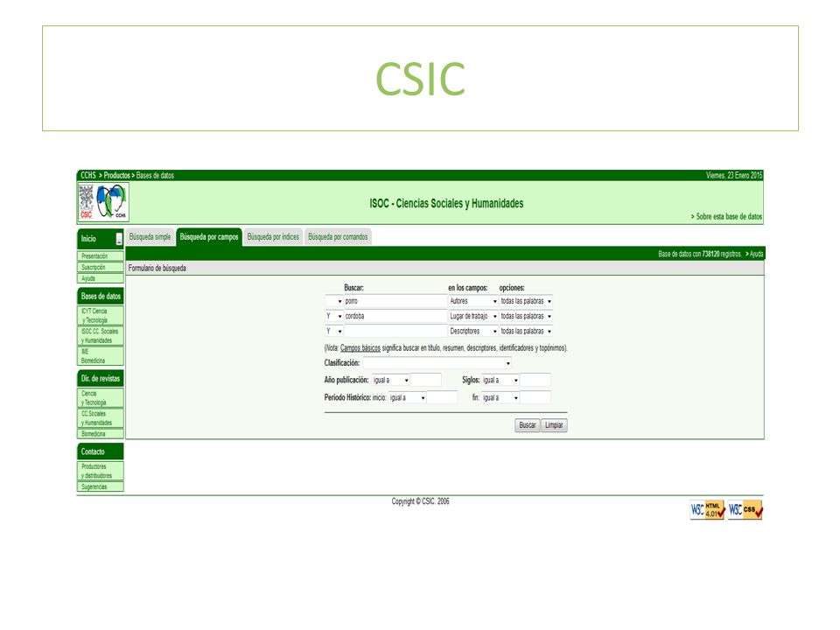Open the Lugar de trabajo field dropdown

pos(473,317)
